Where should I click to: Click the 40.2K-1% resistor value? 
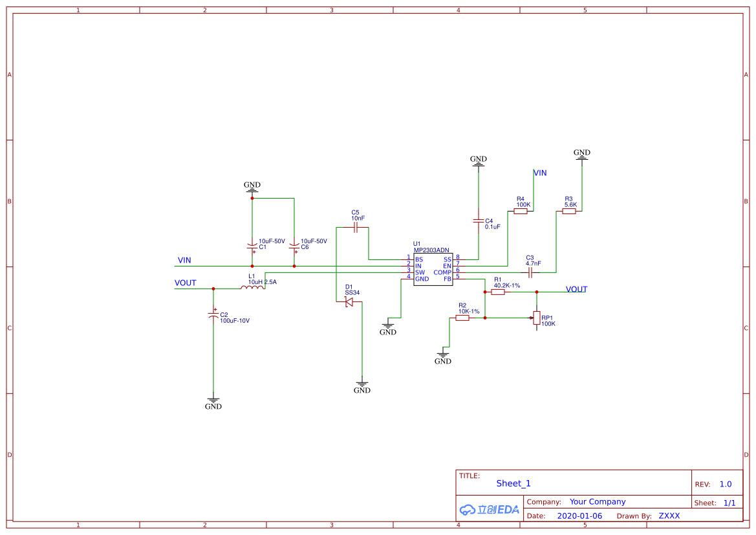coord(507,285)
